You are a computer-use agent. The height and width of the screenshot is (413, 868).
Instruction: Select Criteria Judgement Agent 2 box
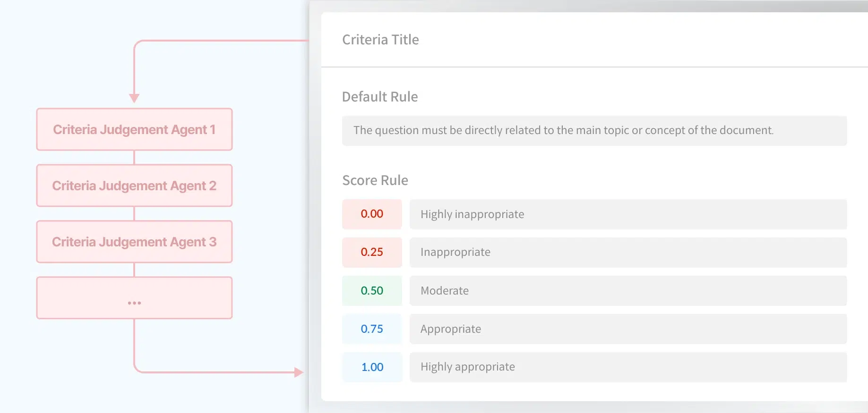click(134, 185)
